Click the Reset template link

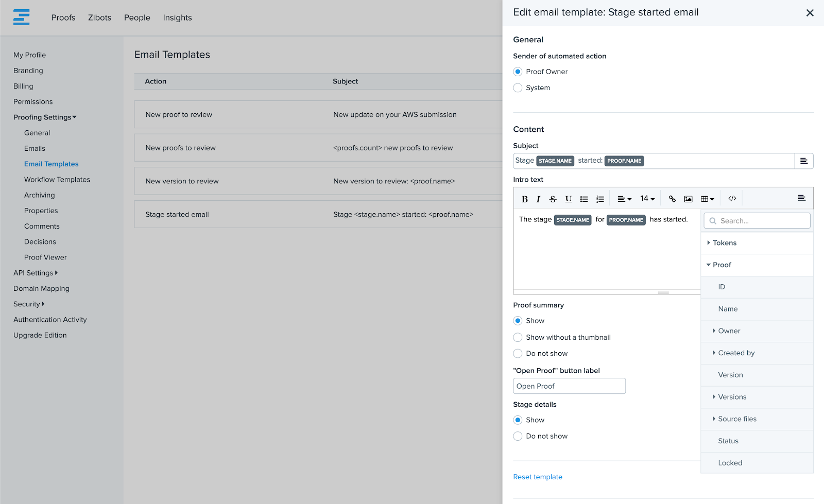coord(538,477)
